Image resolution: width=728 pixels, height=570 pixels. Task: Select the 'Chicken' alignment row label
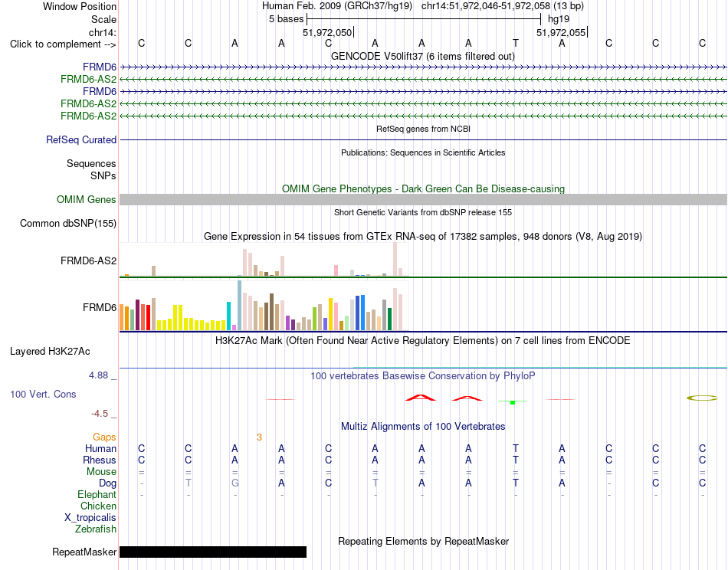(98, 506)
